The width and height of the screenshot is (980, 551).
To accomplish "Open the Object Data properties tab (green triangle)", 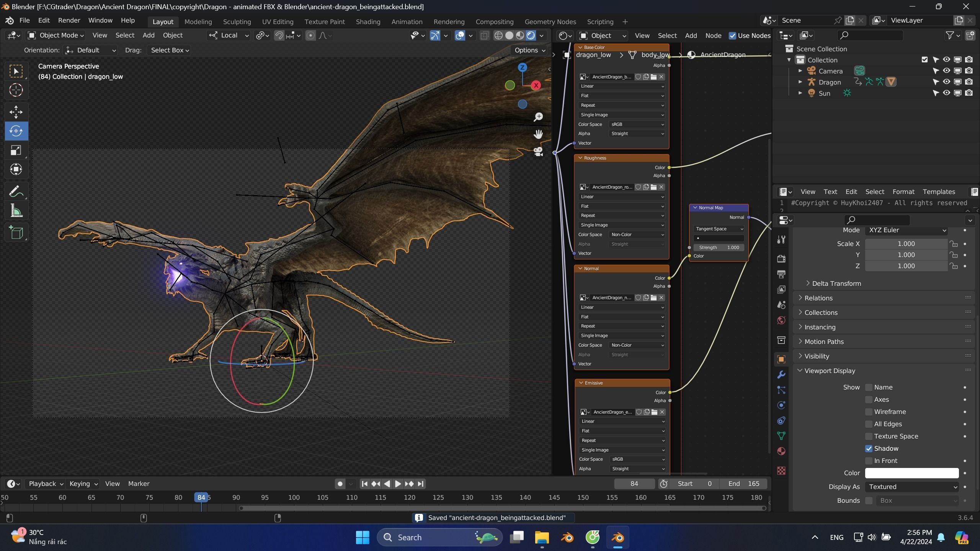I will coord(781,436).
